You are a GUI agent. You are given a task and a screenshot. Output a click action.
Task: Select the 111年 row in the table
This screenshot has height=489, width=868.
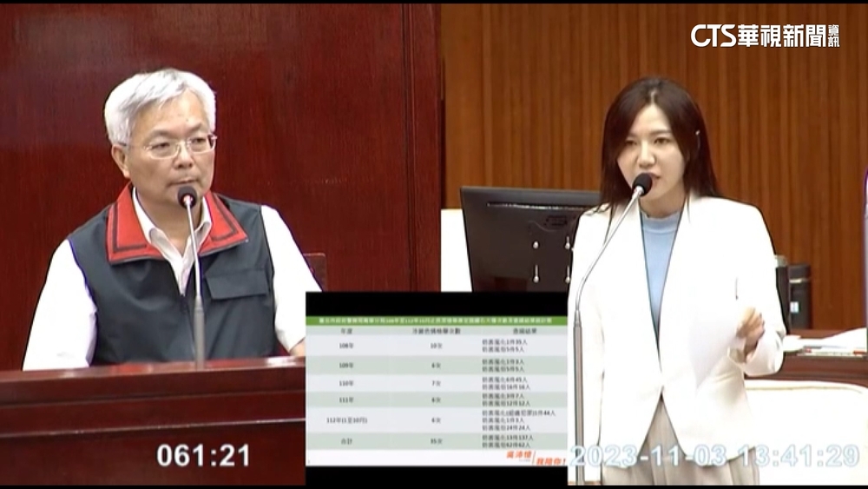point(437,400)
